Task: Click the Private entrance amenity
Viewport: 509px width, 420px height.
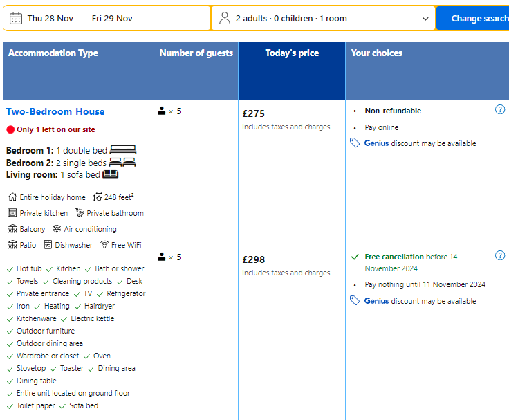Action: point(43,293)
